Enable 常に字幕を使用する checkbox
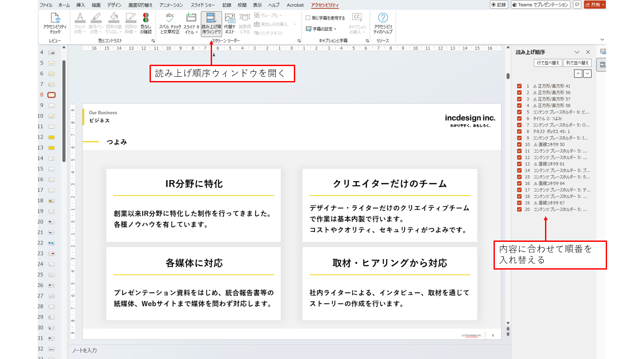Screen dimensions: 644x359 308,18
